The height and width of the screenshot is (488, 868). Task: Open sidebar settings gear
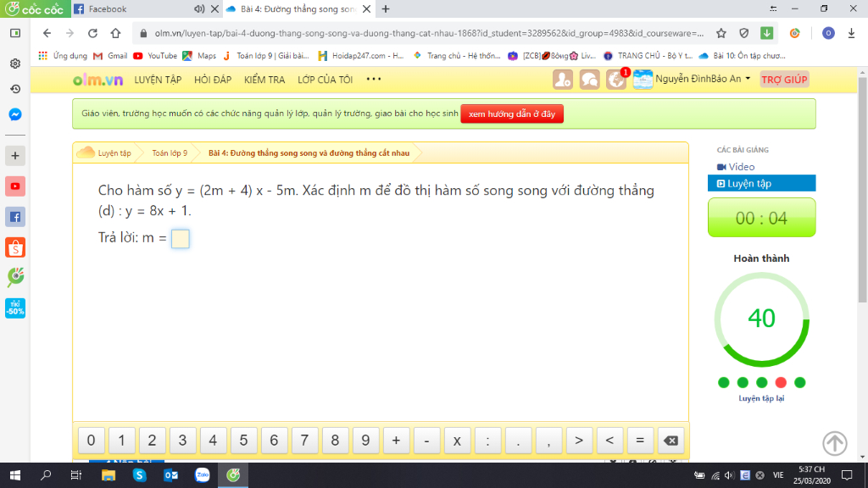15,64
